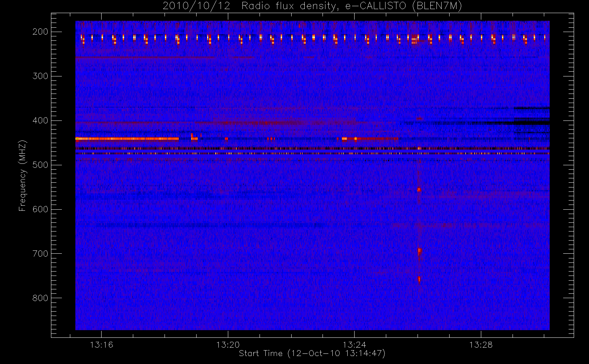Viewport: 589px width, 364px height.
Task: Click the 13:28 time tick label
Action: [x=481, y=345]
